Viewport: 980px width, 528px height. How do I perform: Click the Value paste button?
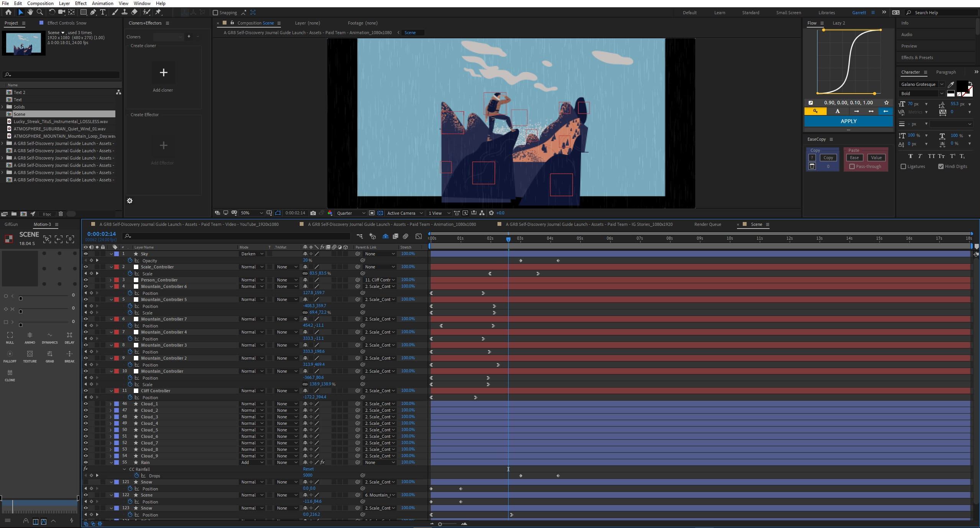tap(876, 158)
